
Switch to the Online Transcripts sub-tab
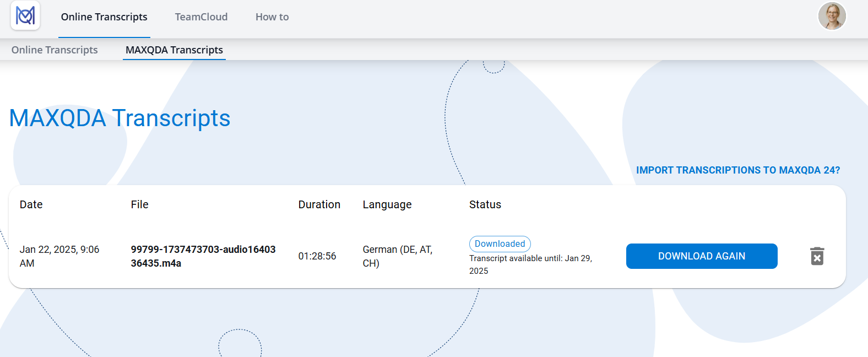[x=55, y=50]
